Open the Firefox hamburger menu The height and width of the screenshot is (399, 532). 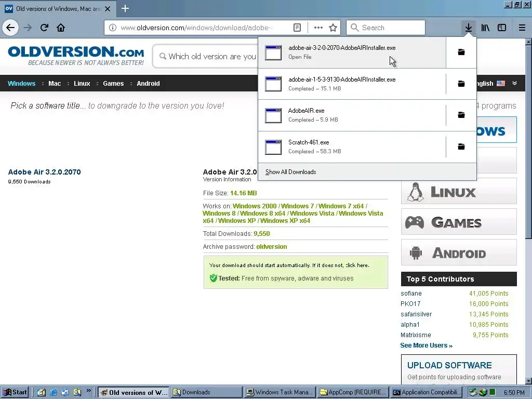[x=522, y=28]
